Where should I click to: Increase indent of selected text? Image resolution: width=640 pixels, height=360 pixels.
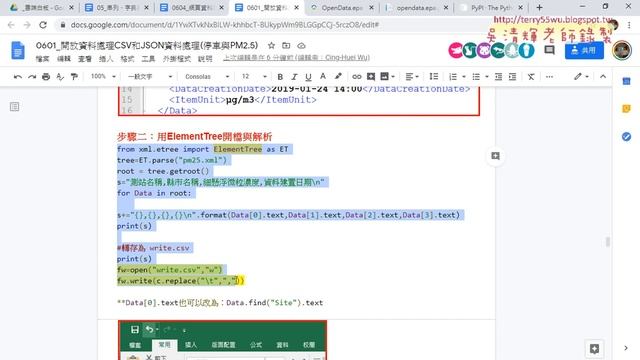point(513,77)
